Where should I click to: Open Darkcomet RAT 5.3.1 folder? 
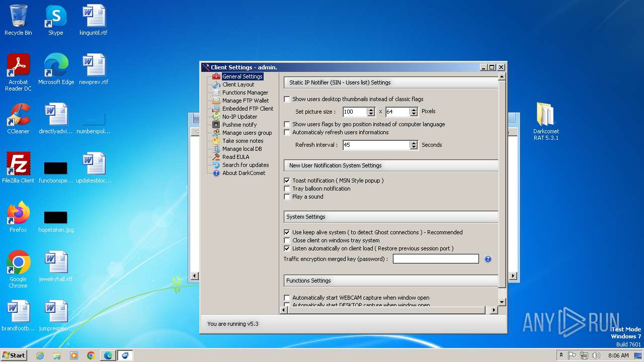pyautogui.click(x=546, y=121)
